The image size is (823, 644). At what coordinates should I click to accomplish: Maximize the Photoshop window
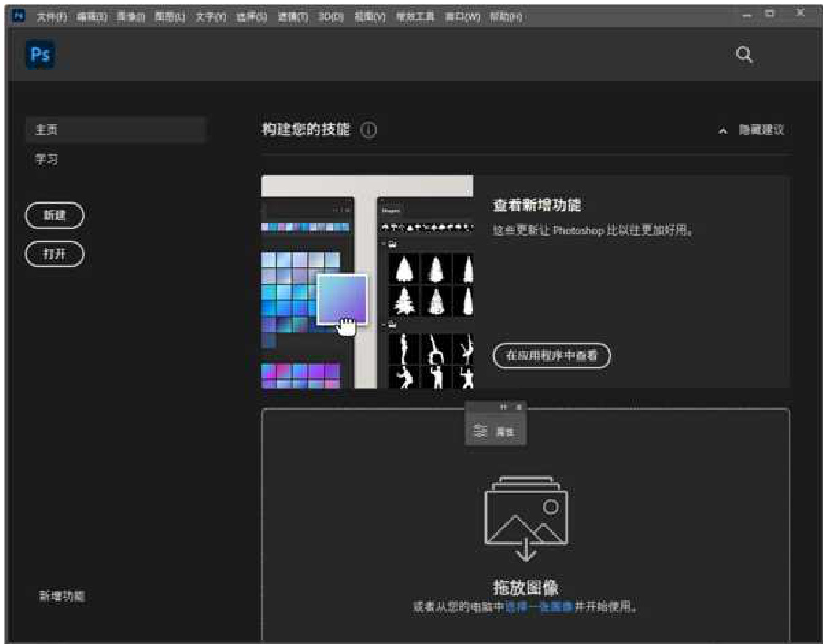770,14
